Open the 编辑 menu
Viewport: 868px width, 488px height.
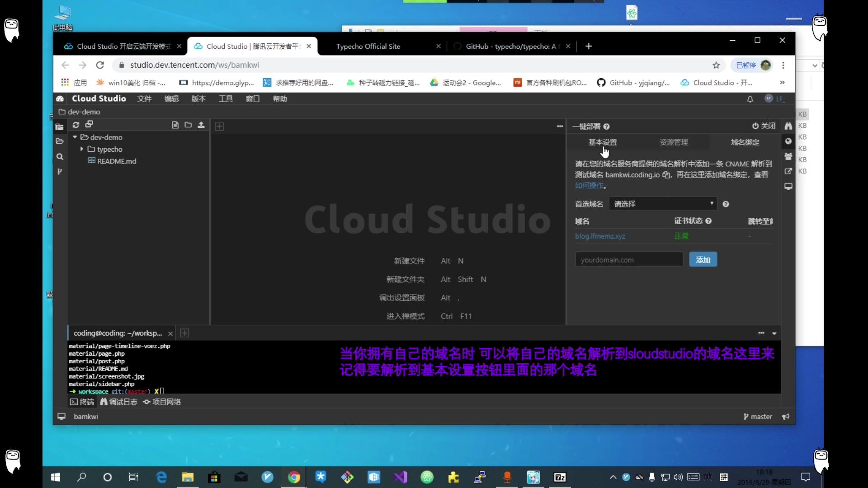click(x=171, y=99)
